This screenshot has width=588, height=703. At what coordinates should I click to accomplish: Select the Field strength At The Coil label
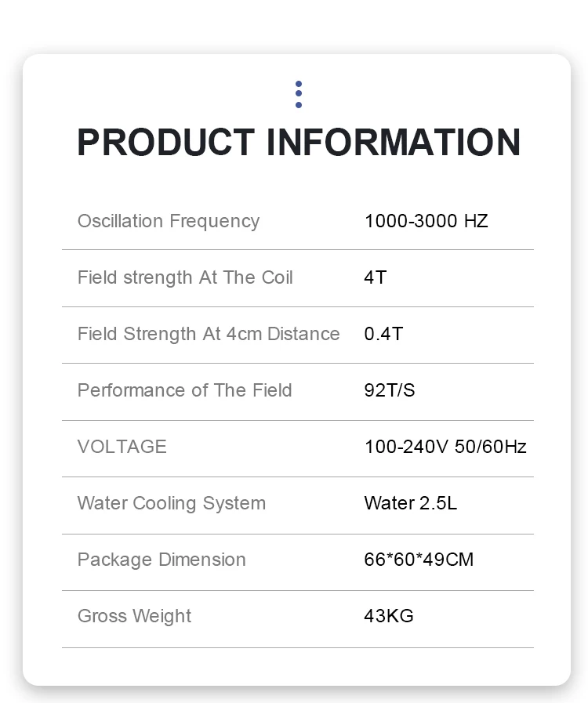coord(185,277)
